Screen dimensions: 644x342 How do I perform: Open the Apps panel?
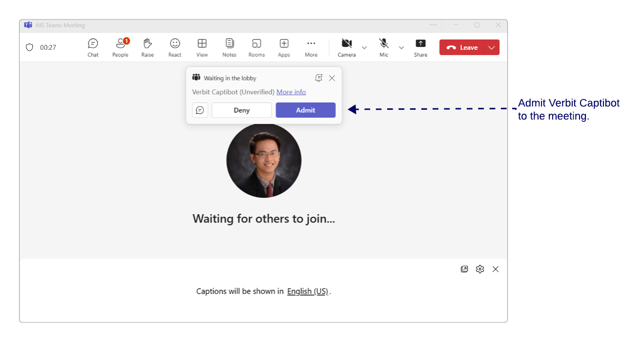pyautogui.click(x=284, y=47)
